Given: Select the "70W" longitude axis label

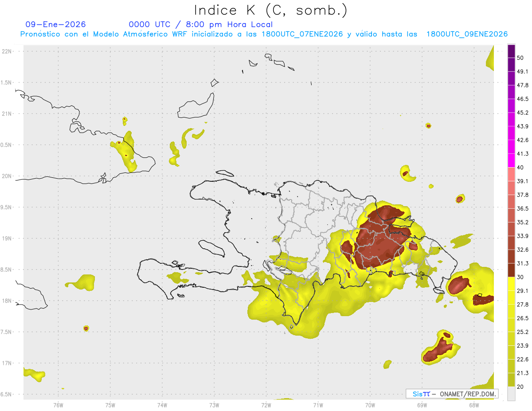Looking at the screenshot, I should (370, 405).
